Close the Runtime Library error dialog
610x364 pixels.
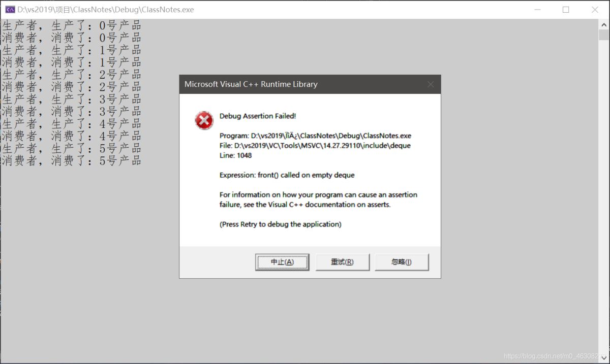[x=431, y=84]
